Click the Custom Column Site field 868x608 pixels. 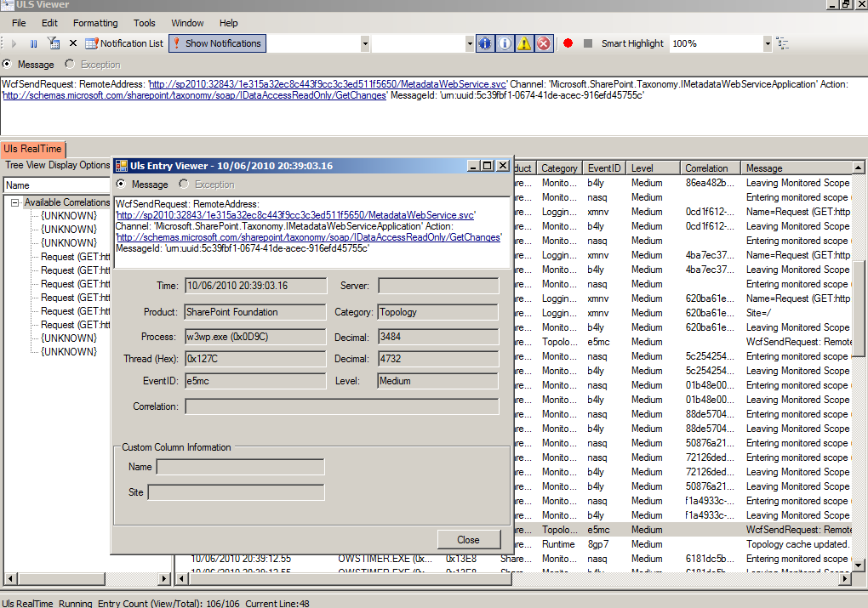click(236, 492)
